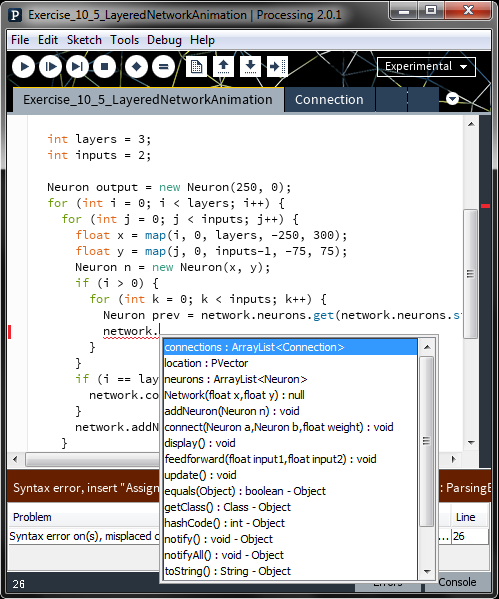
Task: Select notifyAll() : void entry
Action: [x=290, y=555]
